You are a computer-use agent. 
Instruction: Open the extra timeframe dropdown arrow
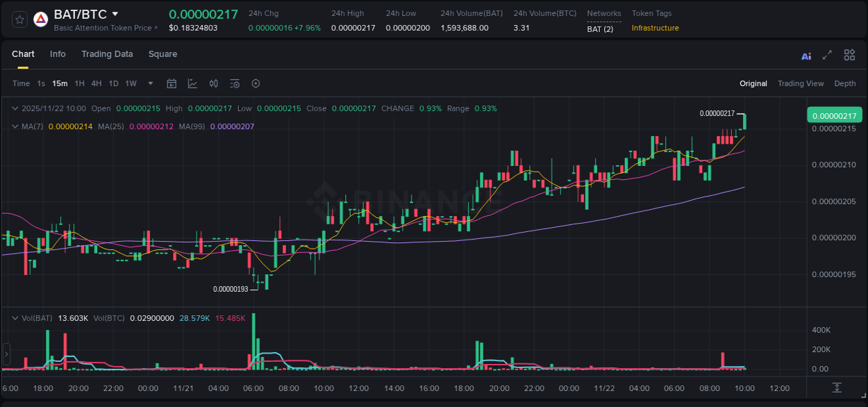(149, 83)
